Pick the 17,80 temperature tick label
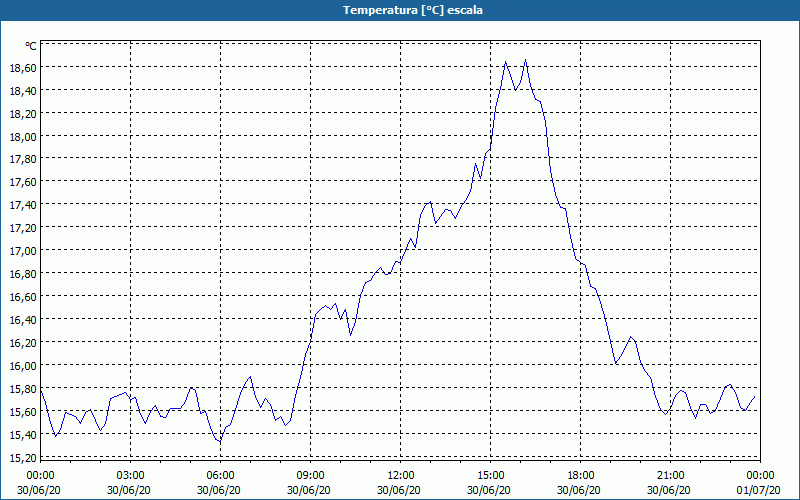800x500 pixels. point(23,159)
